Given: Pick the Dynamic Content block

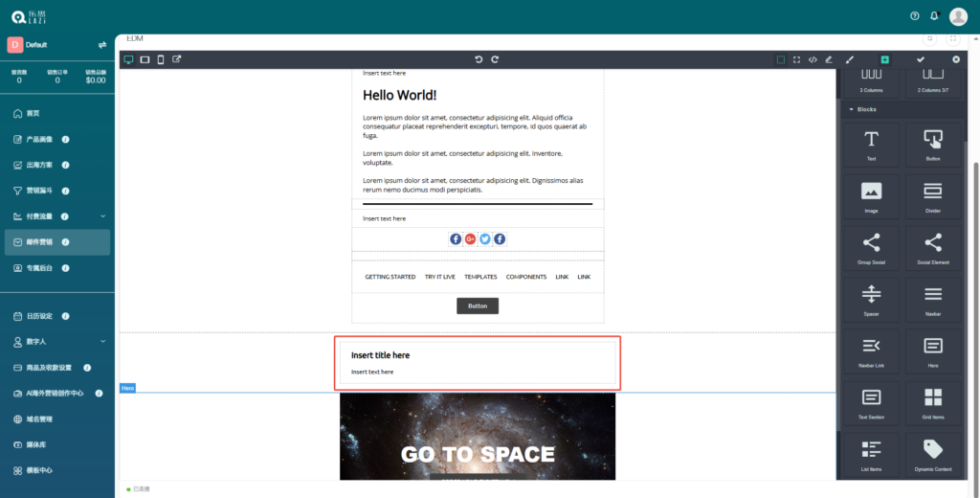Looking at the screenshot, I should click(x=932, y=453).
